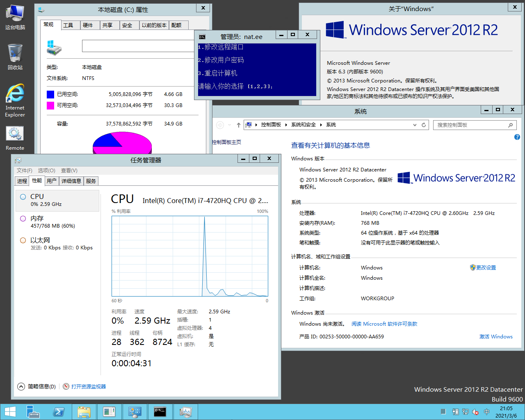Click the 中 input method indicator

click(486, 412)
